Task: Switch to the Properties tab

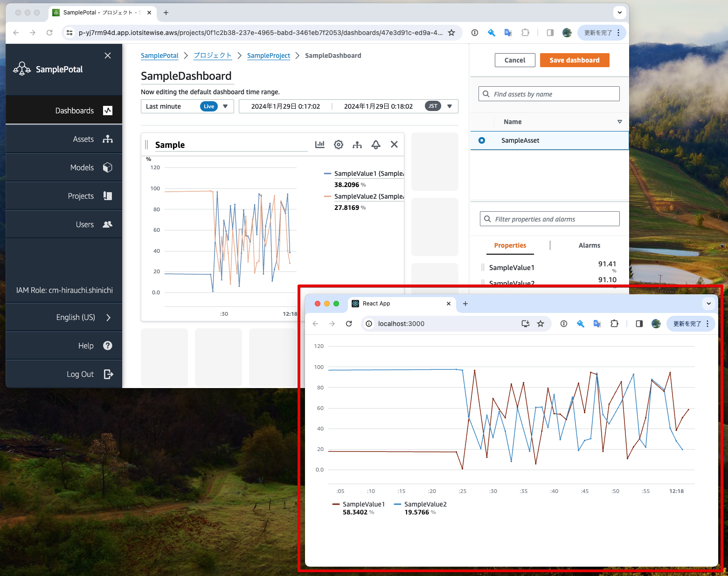Action: click(x=510, y=245)
